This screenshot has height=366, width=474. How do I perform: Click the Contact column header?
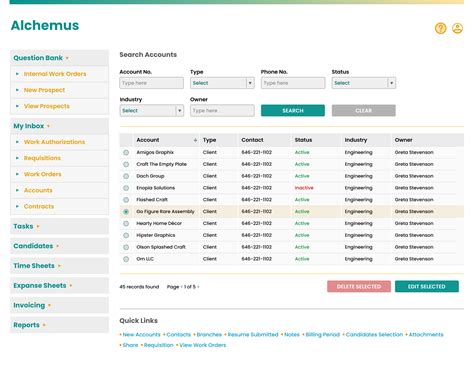[252, 140]
